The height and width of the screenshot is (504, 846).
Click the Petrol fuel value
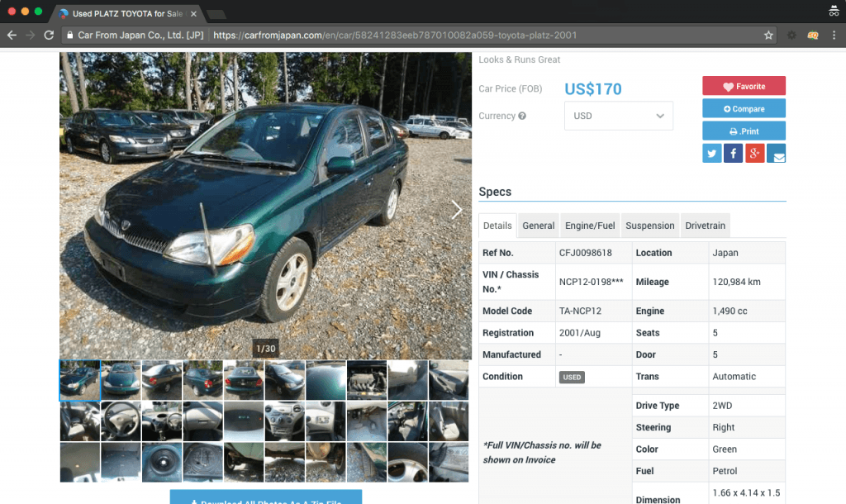click(725, 471)
